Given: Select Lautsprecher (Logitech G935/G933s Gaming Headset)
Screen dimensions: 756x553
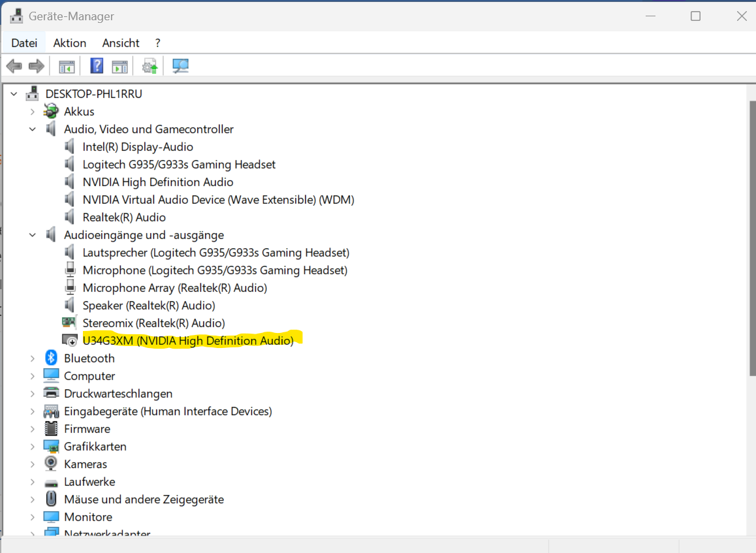Looking at the screenshot, I should (216, 253).
